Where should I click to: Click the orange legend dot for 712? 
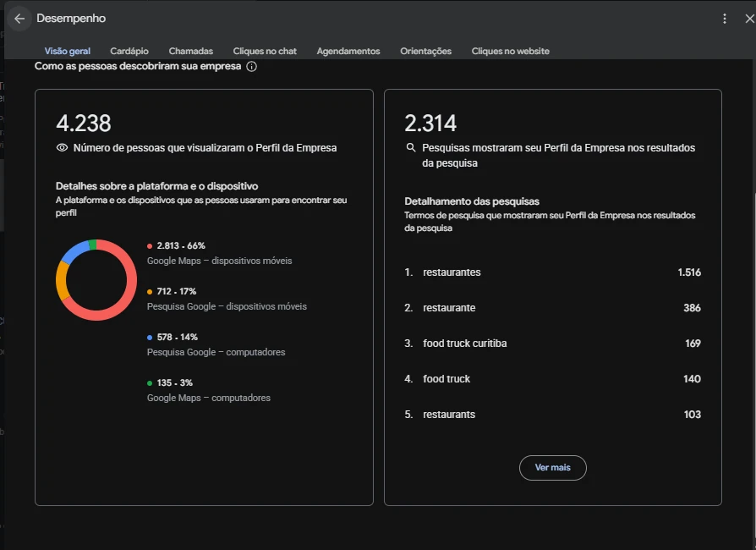pyautogui.click(x=150, y=292)
